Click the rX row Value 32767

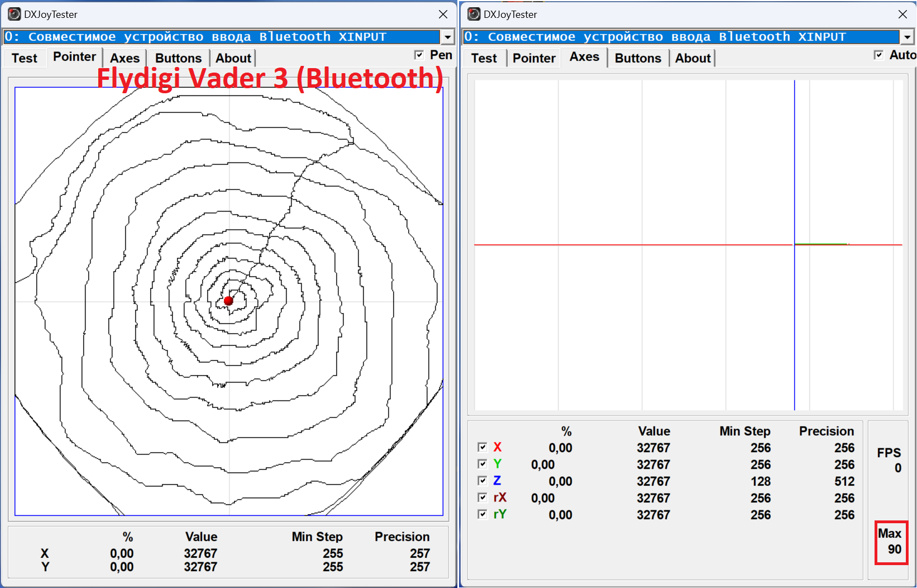653,498
